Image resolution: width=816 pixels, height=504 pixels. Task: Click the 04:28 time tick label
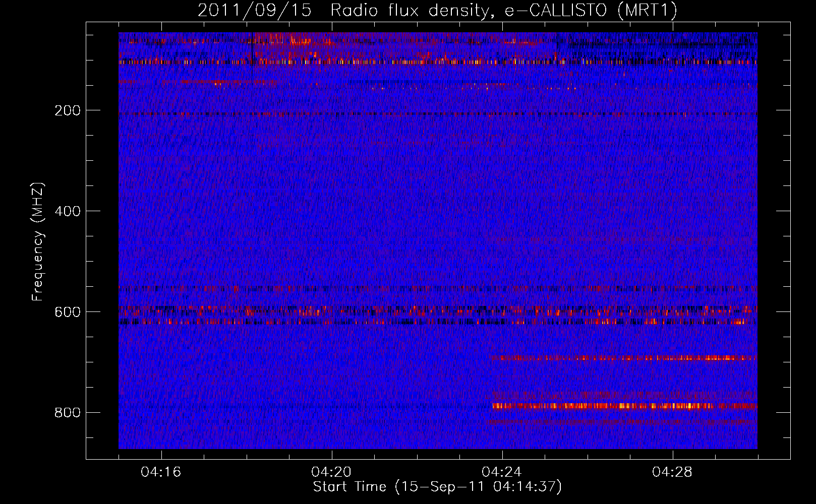click(672, 472)
